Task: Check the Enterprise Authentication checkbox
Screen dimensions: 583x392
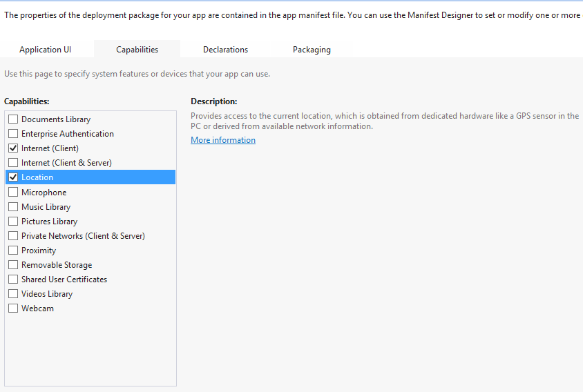Action: point(13,133)
